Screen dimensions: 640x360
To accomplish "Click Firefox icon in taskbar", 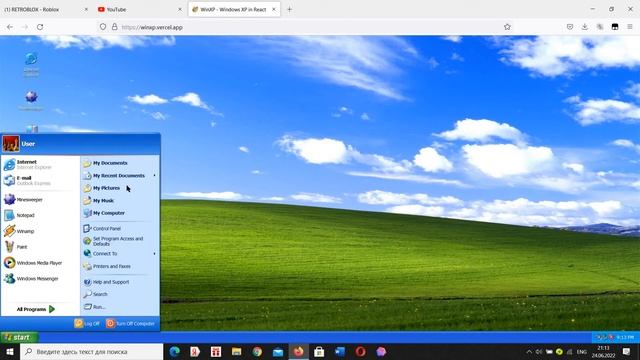I will [x=299, y=351].
